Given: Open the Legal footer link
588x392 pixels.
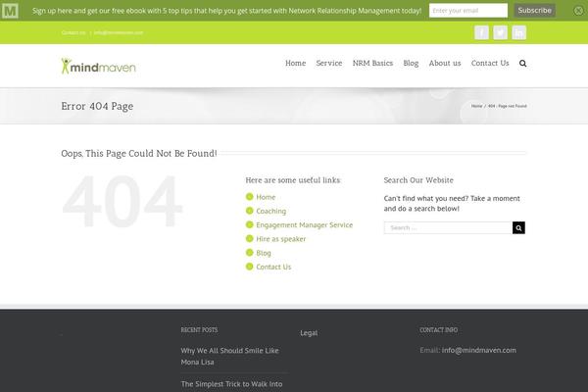Looking at the screenshot, I should click(309, 333).
